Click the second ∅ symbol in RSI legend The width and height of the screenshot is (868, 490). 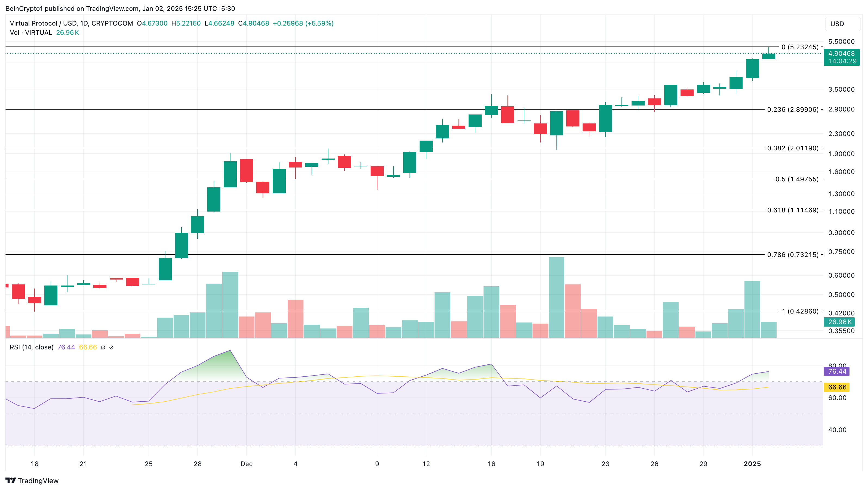(112, 347)
